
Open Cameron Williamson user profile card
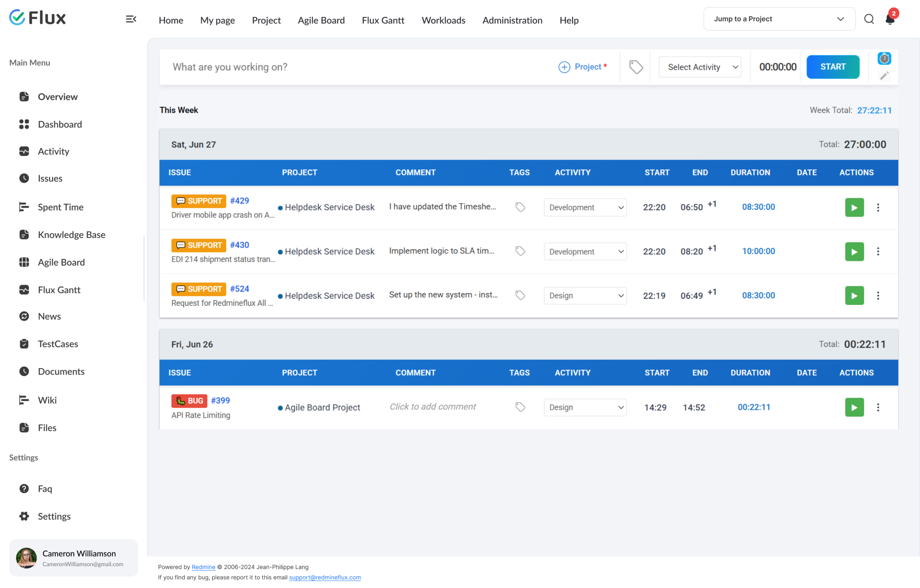coord(73,558)
